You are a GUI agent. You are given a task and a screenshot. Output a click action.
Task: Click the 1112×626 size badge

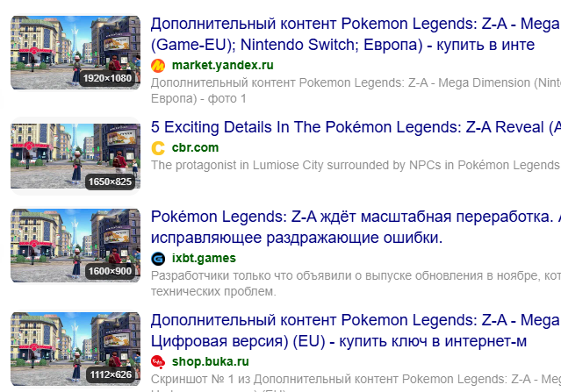(111, 374)
